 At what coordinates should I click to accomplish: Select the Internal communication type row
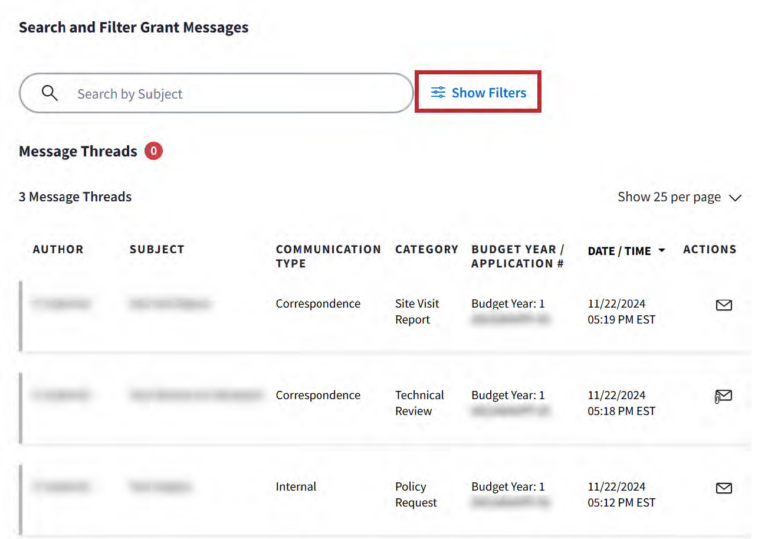coord(296,487)
